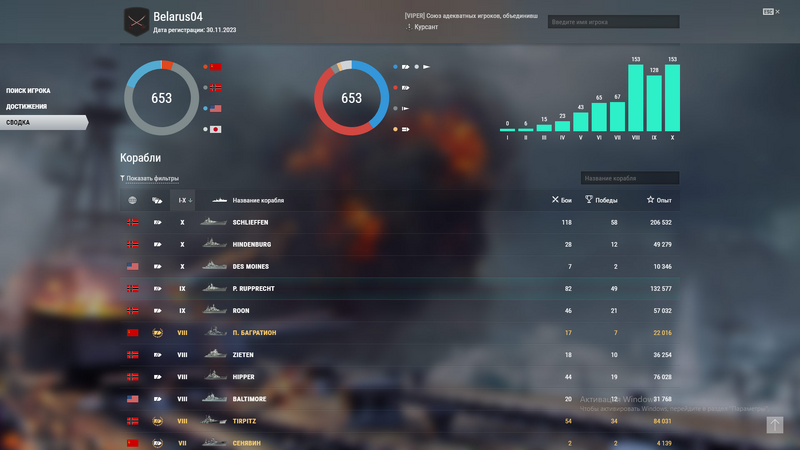Expand the 'Показать фильтры' filter panel
800x450 pixels.
[150, 178]
